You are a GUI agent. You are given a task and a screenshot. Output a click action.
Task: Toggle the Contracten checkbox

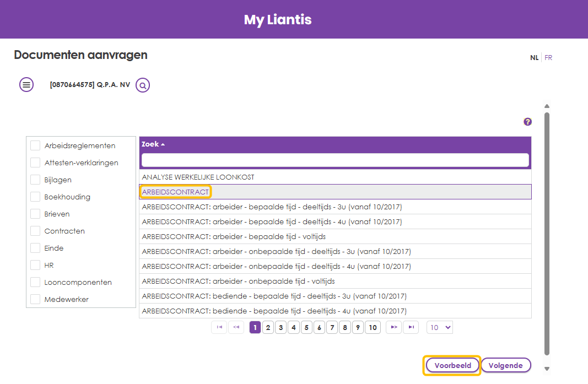(35, 231)
